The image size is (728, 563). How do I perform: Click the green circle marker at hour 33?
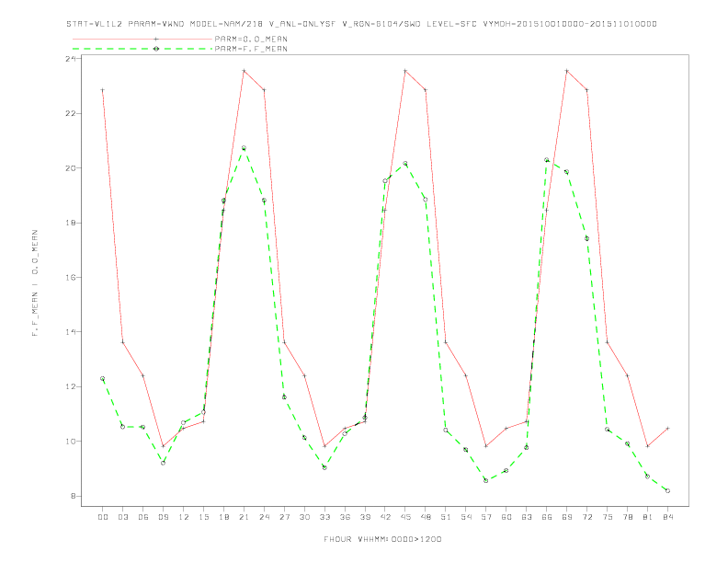pyautogui.click(x=324, y=467)
